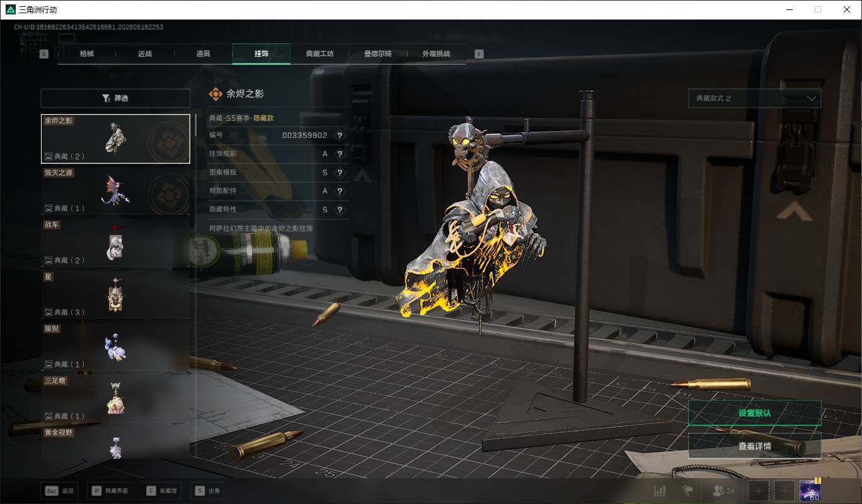The height and width of the screenshot is (504, 862).
Task: Click the orange emblem beside 余烬之影 title
Action: click(215, 94)
